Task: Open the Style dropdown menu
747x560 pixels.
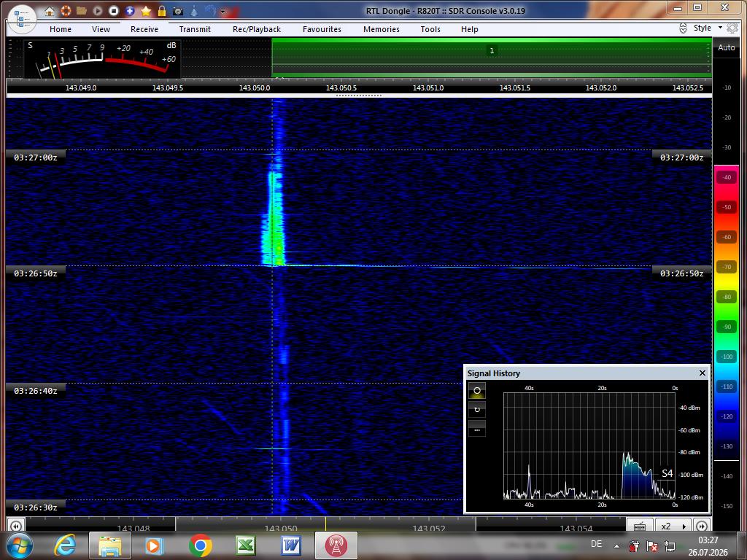Action: [x=707, y=28]
